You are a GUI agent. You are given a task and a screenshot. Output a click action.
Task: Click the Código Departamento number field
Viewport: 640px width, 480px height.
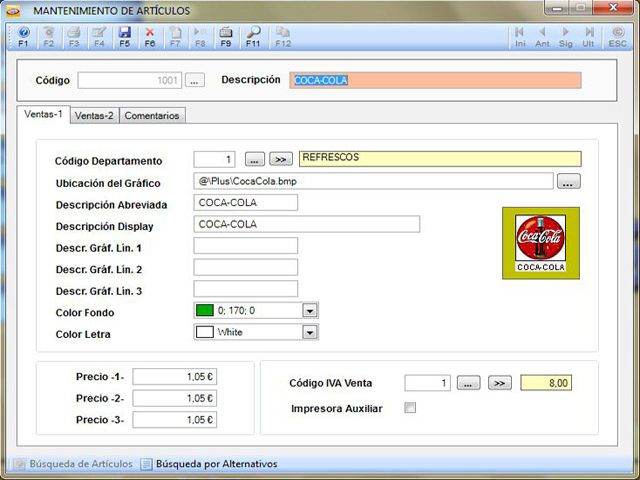(214, 159)
